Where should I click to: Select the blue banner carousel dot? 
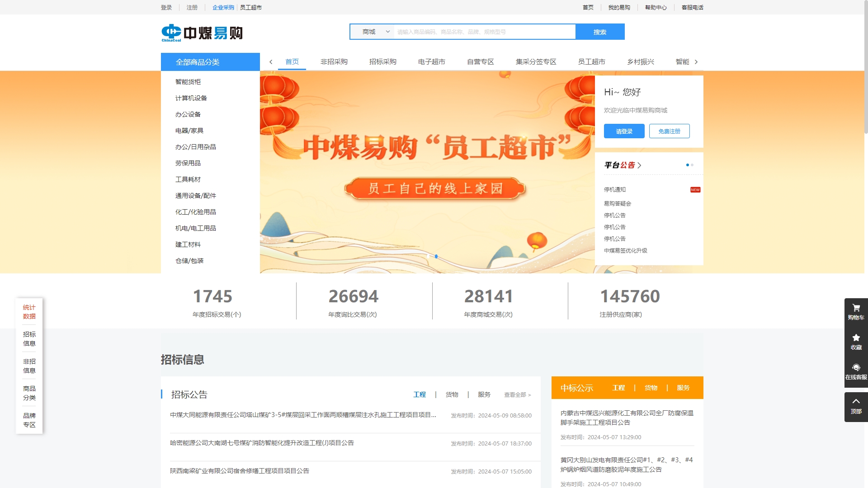[436, 256]
